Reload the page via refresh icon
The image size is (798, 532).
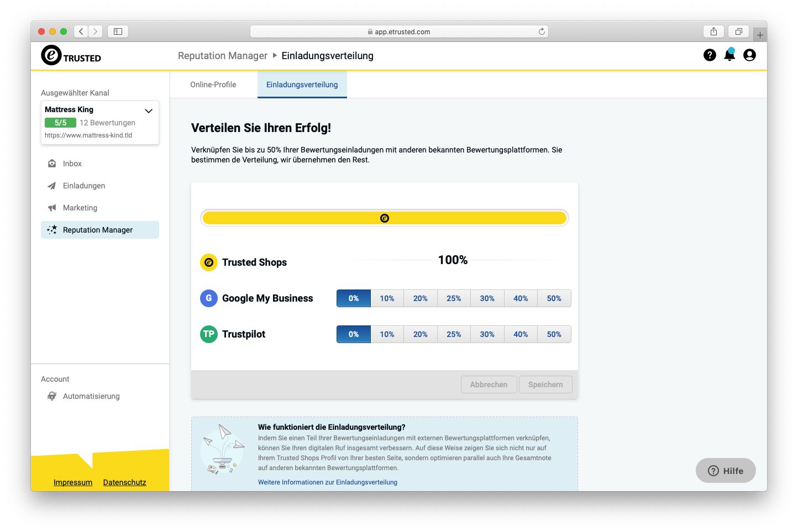point(542,31)
